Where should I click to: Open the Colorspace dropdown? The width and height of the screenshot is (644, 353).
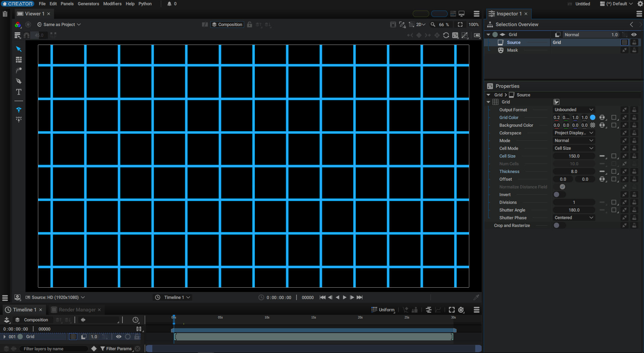click(x=574, y=133)
